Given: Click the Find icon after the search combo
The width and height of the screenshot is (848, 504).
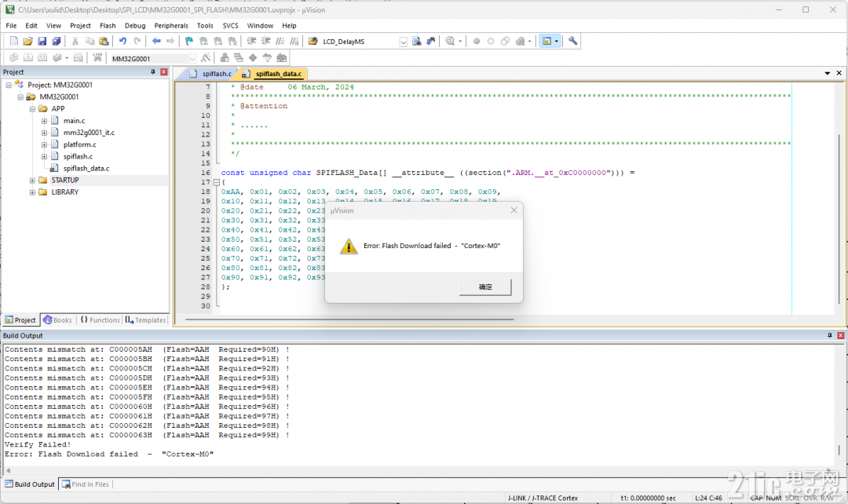Looking at the screenshot, I should [x=416, y=41].
